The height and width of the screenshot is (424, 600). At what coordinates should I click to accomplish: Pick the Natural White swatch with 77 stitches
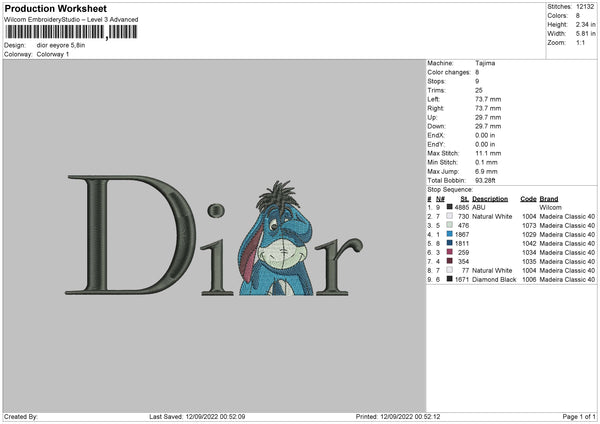click(x=450, y=270)
